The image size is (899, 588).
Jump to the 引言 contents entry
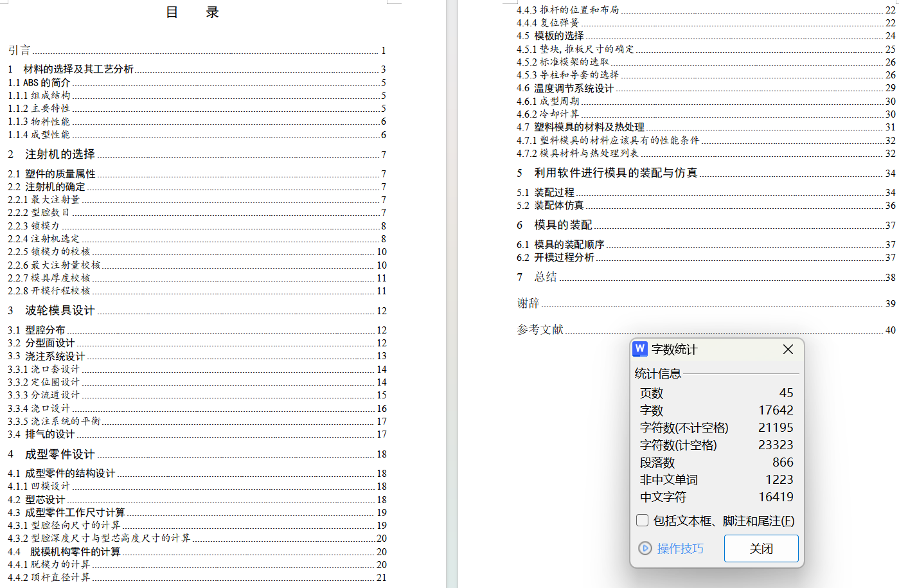(x=197, y=50)
